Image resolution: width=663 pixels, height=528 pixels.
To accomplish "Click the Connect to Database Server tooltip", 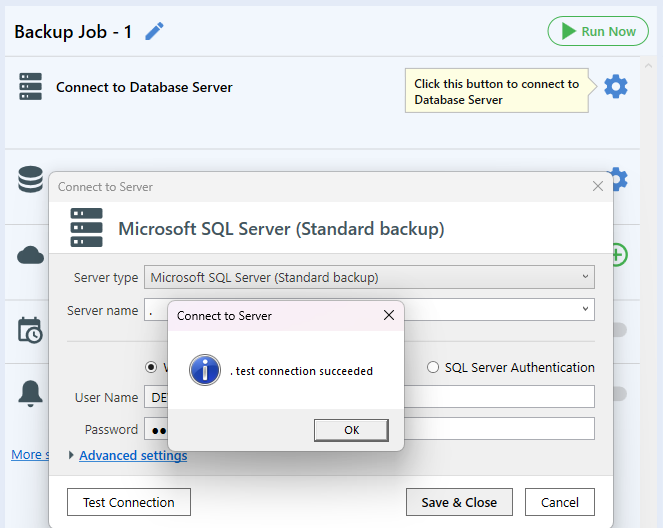I will pos(497,91).
